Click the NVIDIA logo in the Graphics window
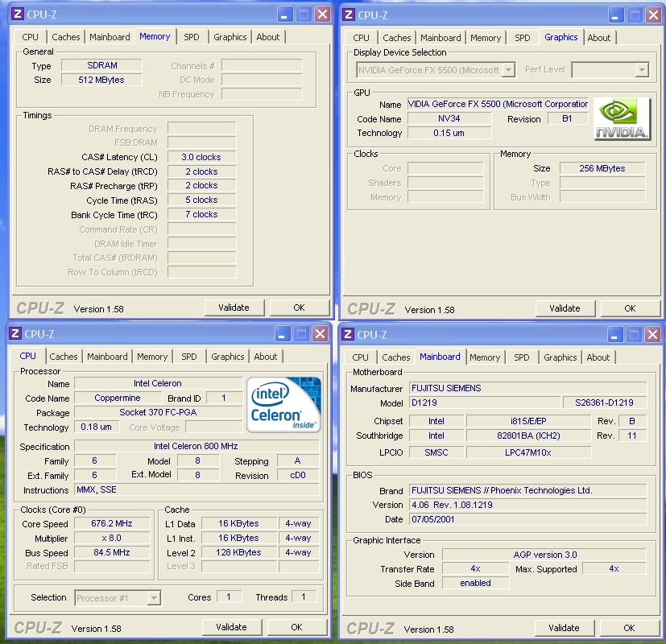Image resolution: width=666 pixels, height=644 pixels. pyautogui.click(x=622, y=119)
